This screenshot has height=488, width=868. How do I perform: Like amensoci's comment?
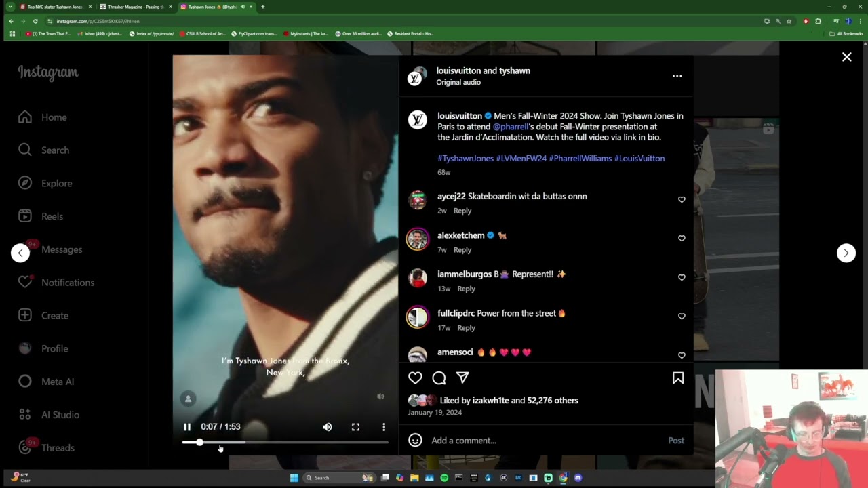click(x=682, y=355)
